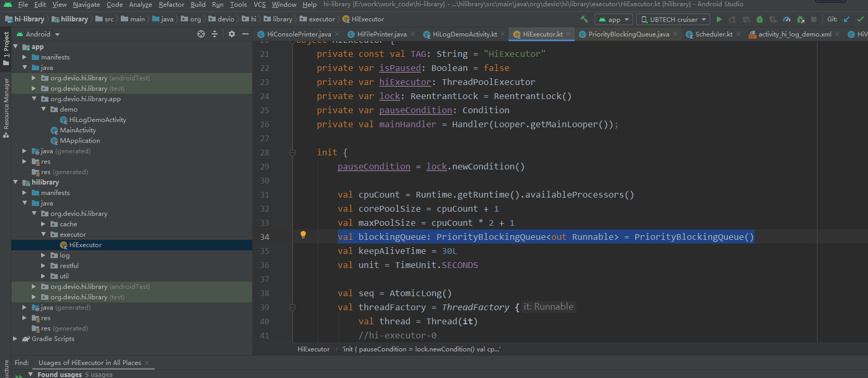Open Usages of HiExecutor in All Places tab
The width and height of the screenshot is (868, 378).
90,363
